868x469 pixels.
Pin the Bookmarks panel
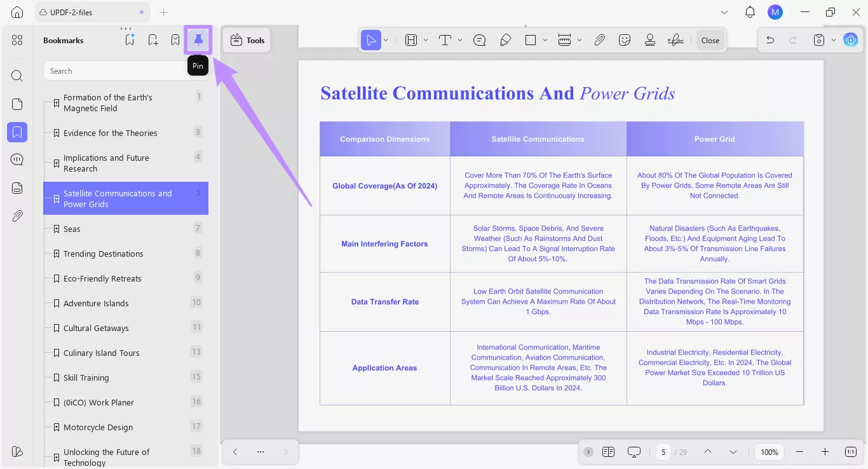click(198, 40)
